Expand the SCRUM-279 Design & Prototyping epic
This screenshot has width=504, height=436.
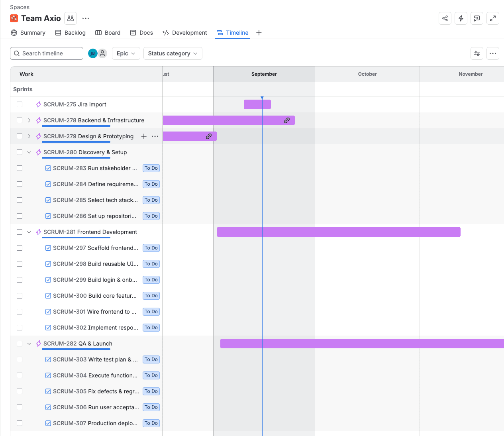(29, 136)
